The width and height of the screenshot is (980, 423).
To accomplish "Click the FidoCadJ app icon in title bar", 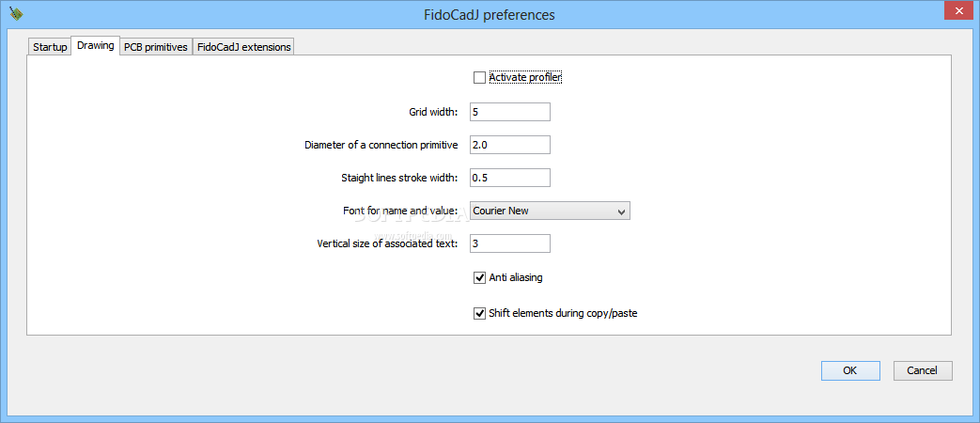I will 16,13.
